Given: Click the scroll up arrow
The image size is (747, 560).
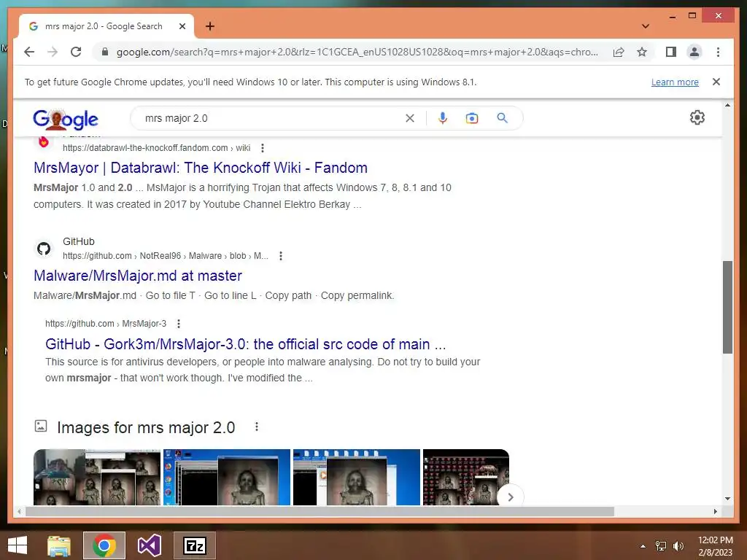Looking at the screenshot, I should (727, 105).
